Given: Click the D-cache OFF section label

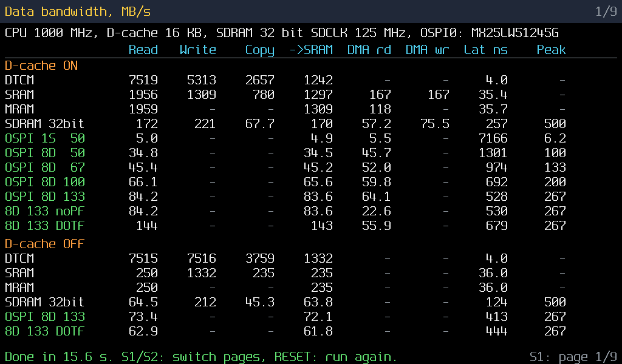Looking at the screenshot, I should point(45,244).
